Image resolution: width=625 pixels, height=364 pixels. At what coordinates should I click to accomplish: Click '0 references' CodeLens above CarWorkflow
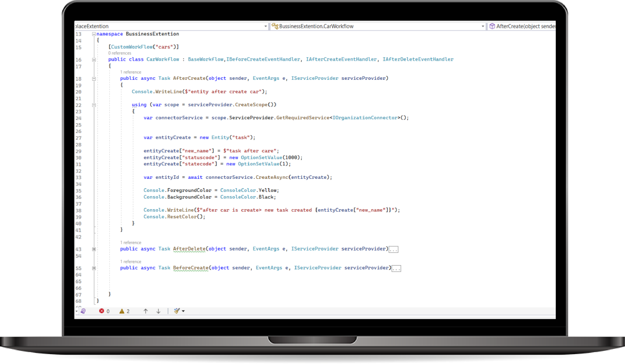pyautogui.click(x=120, y=53)
